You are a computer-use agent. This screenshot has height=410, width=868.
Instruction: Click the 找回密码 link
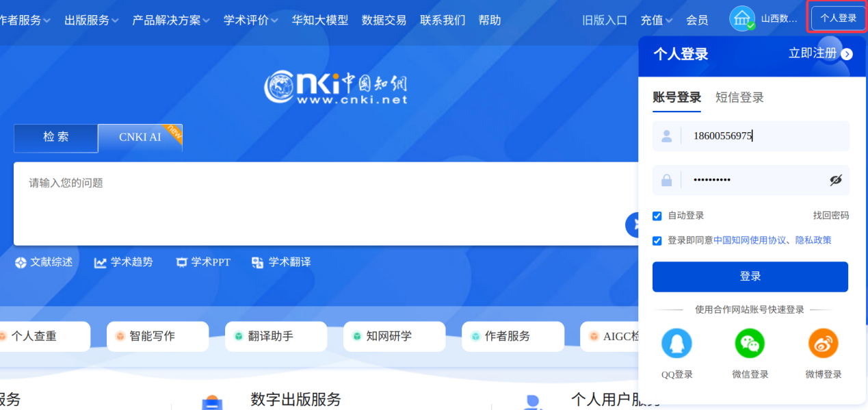pos(831,216)
